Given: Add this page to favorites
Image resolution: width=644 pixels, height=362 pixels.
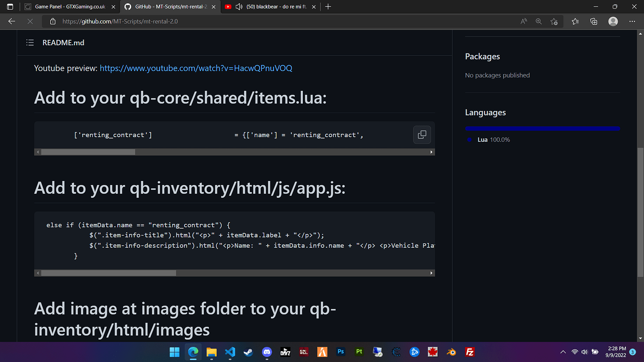Looking at the screenshot, I should [x=554, y=21].
